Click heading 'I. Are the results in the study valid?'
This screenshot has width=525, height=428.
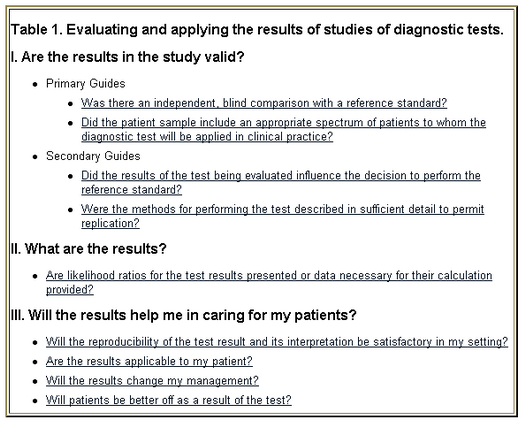(127, 57)
